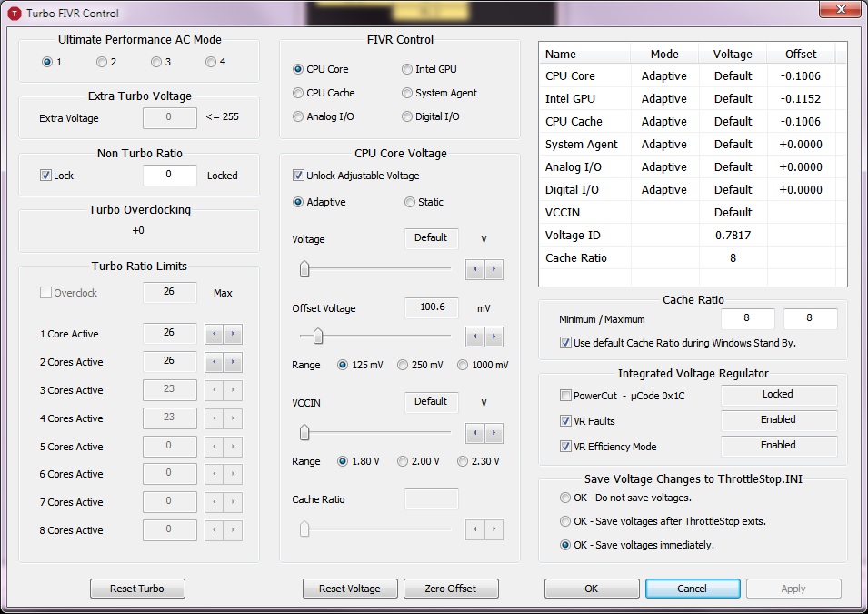Click right arrow for Offset Voltage
The width and height of the screenshot is (868, 614).
494,337
